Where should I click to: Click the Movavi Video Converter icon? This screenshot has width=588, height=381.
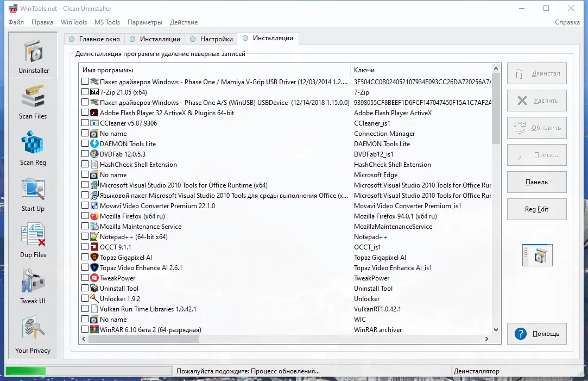click(x=94, y=205)
